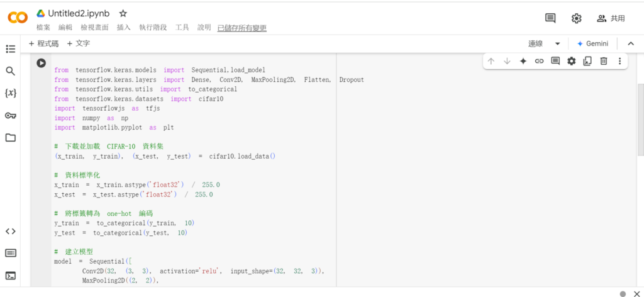This screenshot has height=297, width=644.
Task: Open cell more options menu
Action: point(619,61)
